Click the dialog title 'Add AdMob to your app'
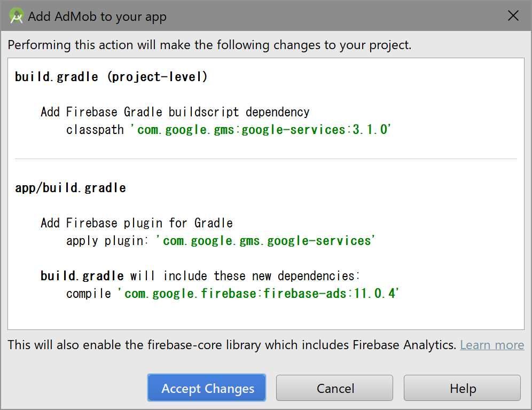 click(97, 17)
